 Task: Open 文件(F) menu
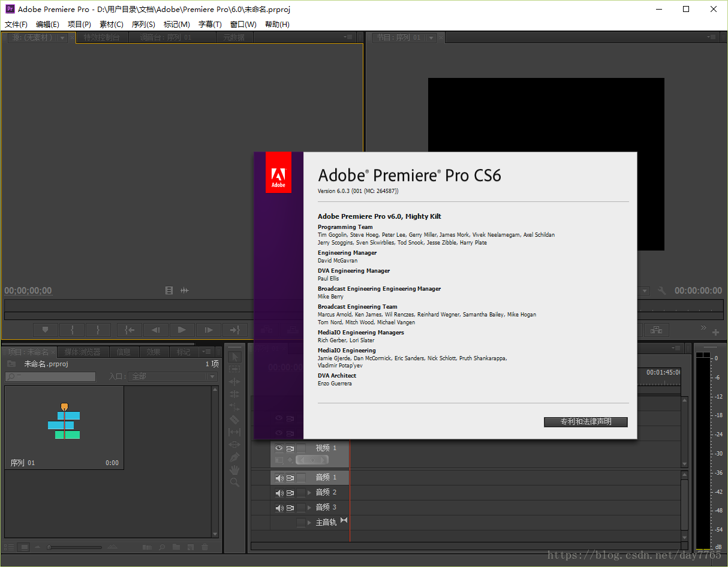tap(16, 25)
